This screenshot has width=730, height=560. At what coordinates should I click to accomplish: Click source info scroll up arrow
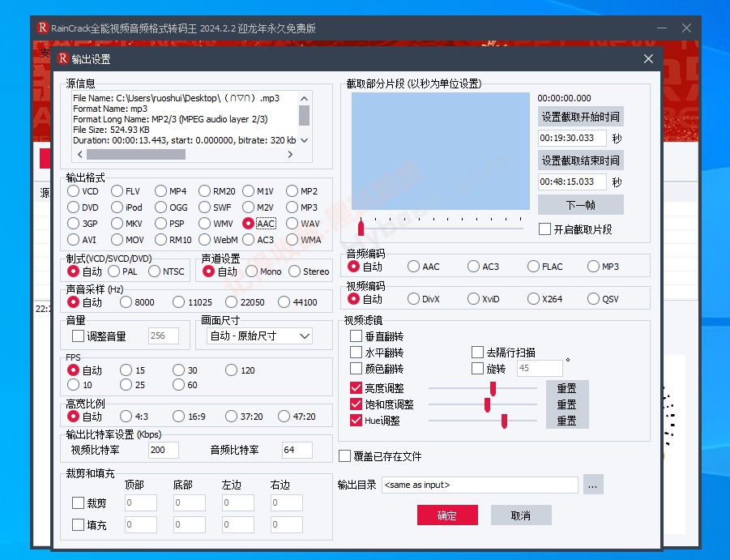point(304,98)
